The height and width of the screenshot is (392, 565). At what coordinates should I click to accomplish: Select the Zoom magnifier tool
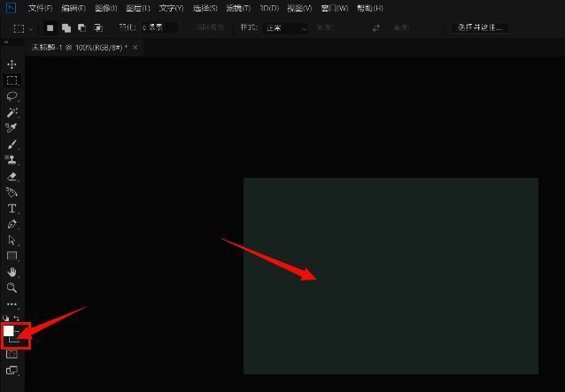(x=12, y=288)
